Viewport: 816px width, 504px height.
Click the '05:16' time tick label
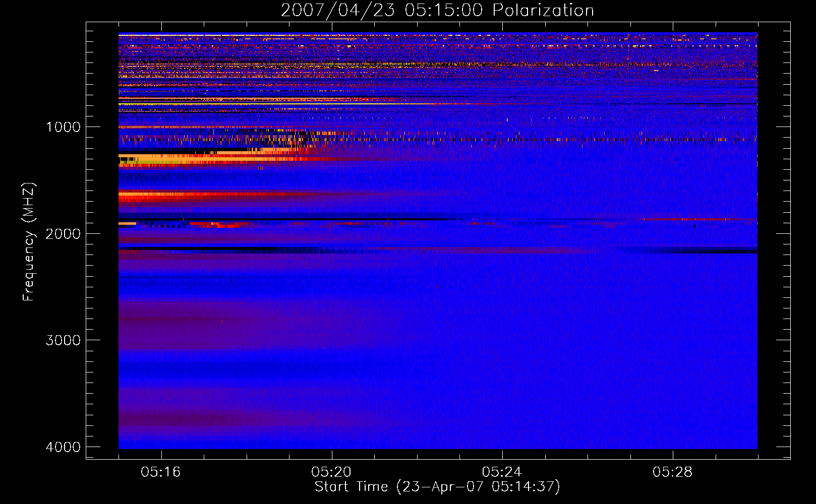click(161, 472)
